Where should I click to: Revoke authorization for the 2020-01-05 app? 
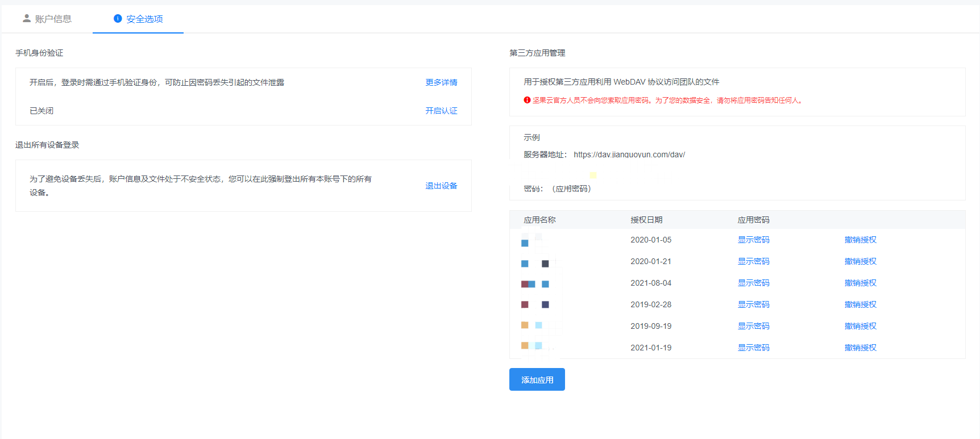860,240
